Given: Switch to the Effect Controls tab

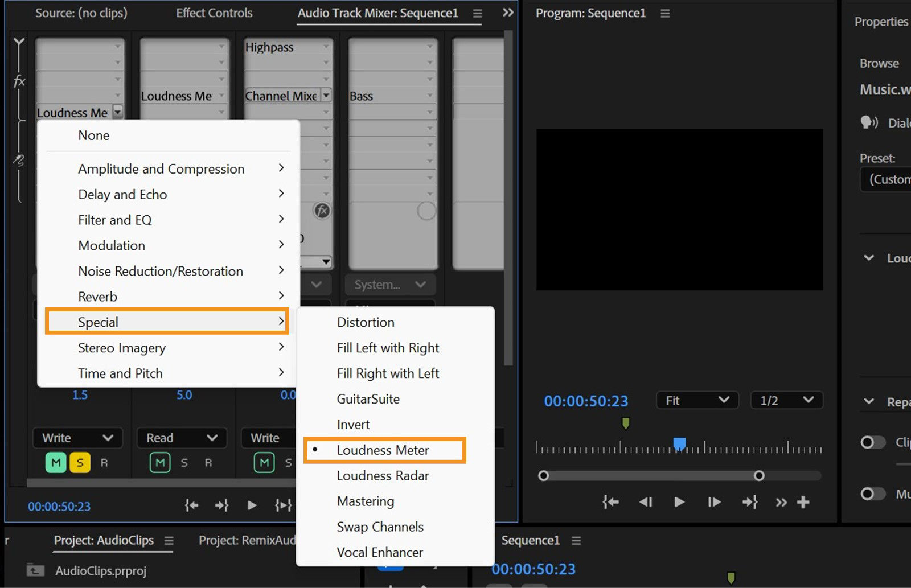Looking at the screenshot, I should [x=214, y=13].
